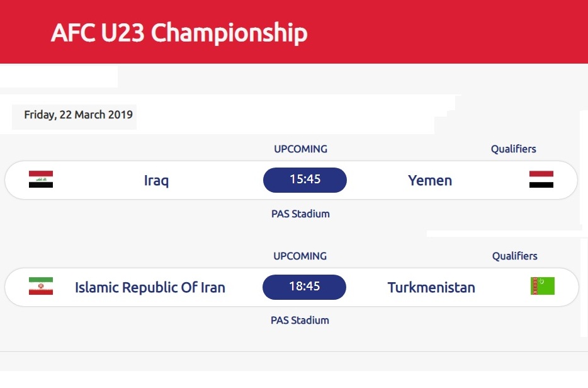588x388 pixels.
Task: Open PAS Stadium venue under Iraq match
Action: click(x=300, y=214)
